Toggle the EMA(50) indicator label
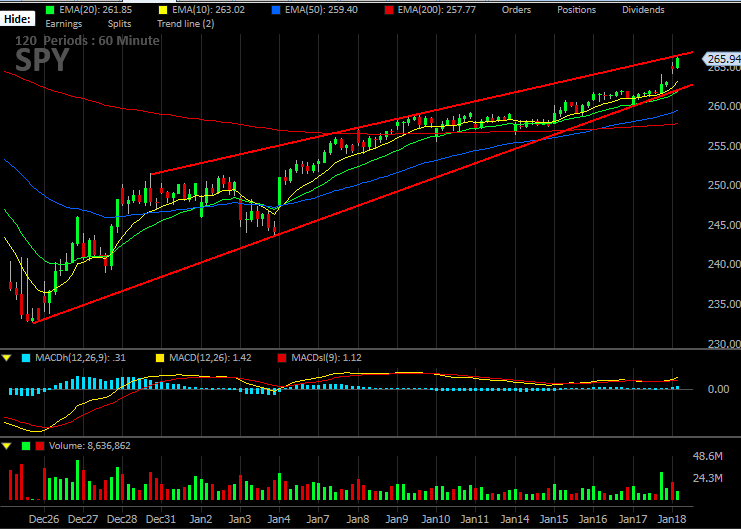Image resolution: width=741 pixels, height=529 pixels. click(321, 9)
